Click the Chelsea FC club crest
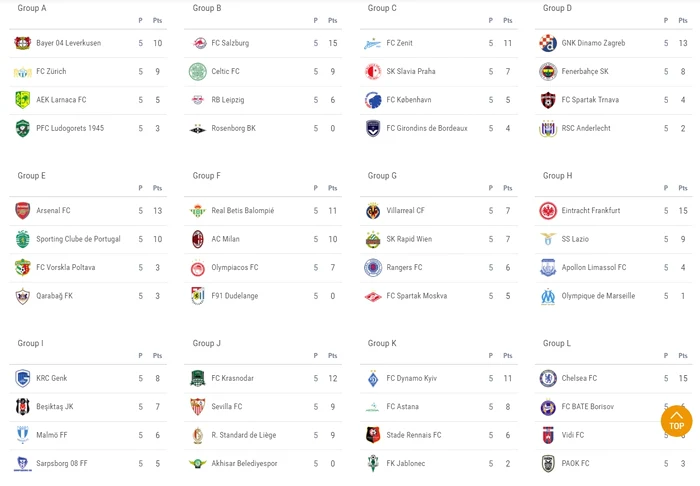 click(x=548, y=378)
